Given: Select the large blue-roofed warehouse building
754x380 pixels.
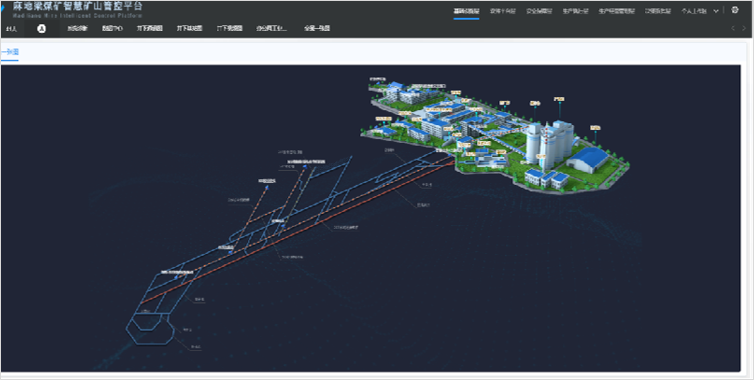Looking at the screenshot, I should [x=588, y=160].
